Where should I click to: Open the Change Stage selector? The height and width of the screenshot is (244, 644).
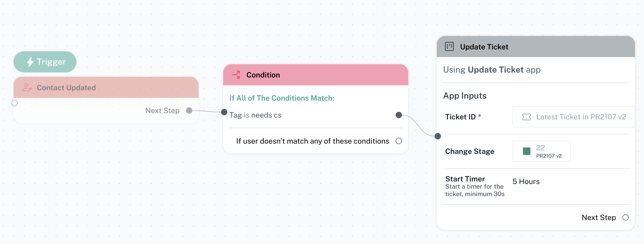[x=542, y=151]
